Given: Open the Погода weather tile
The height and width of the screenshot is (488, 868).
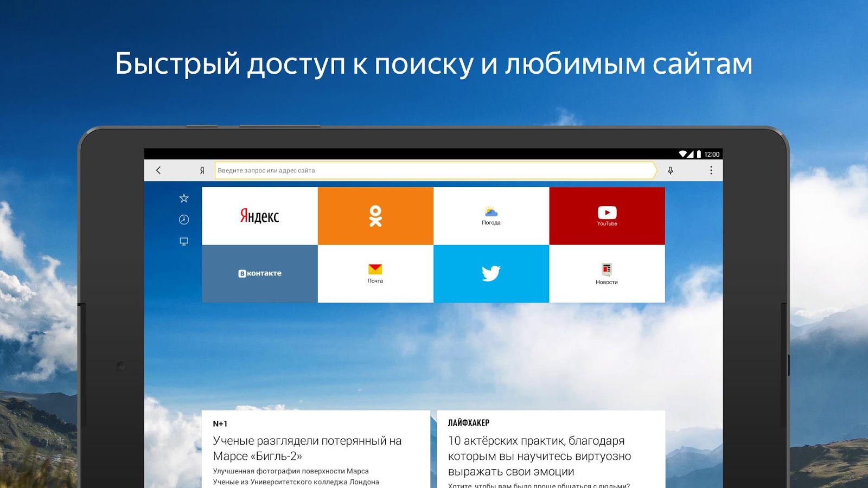Looking at the screenshot, I should click(x=491, y=216).
